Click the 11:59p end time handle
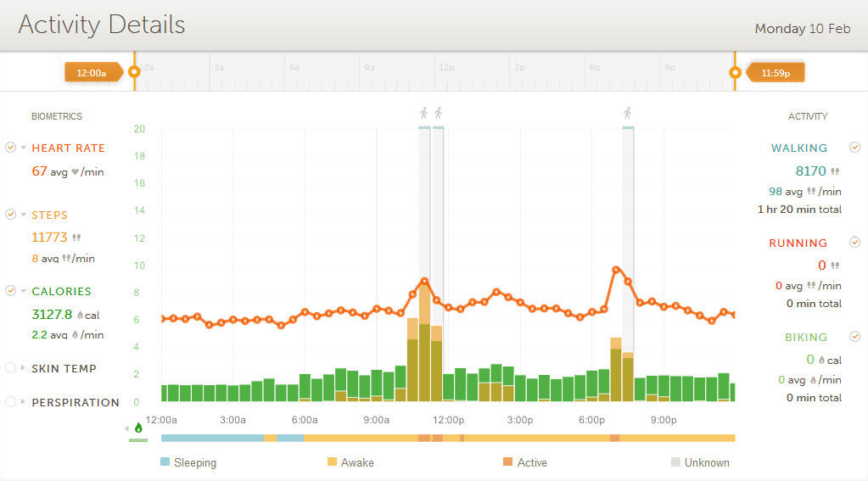The height and width of the screenshot is (481, 868). 776,73
